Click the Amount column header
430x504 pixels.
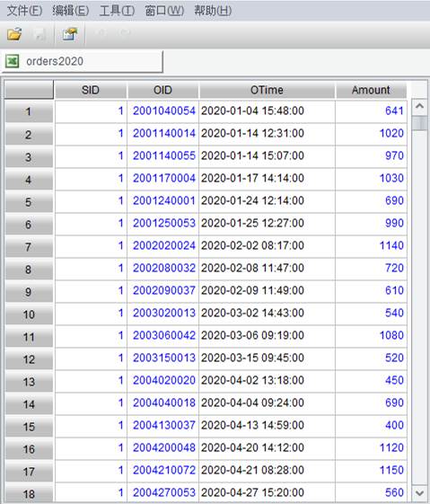(371, 91)
